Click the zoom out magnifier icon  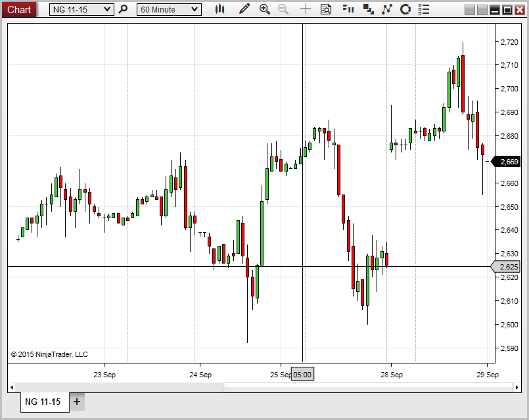click(283, 9)
